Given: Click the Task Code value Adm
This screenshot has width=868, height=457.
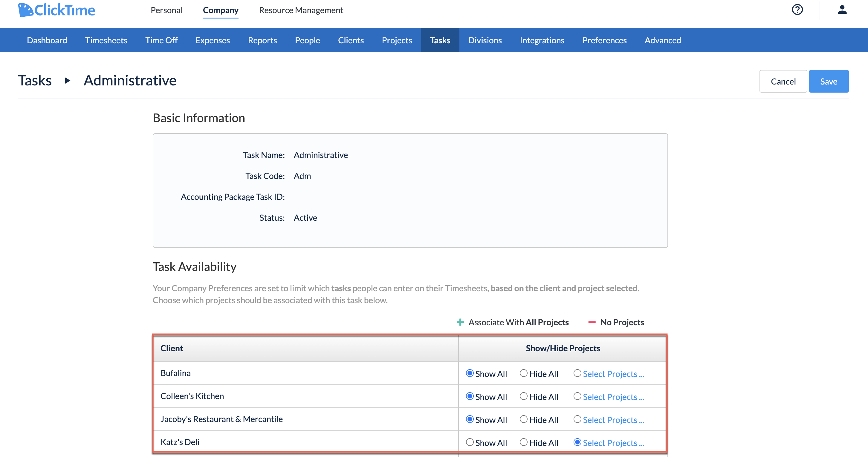Looking at the screenshot, I should click(302, 176).
